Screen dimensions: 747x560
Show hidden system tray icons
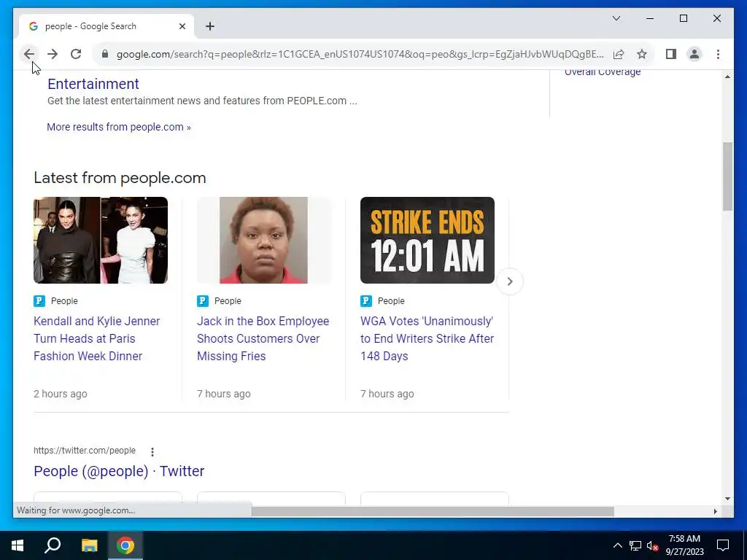(617, 545)
